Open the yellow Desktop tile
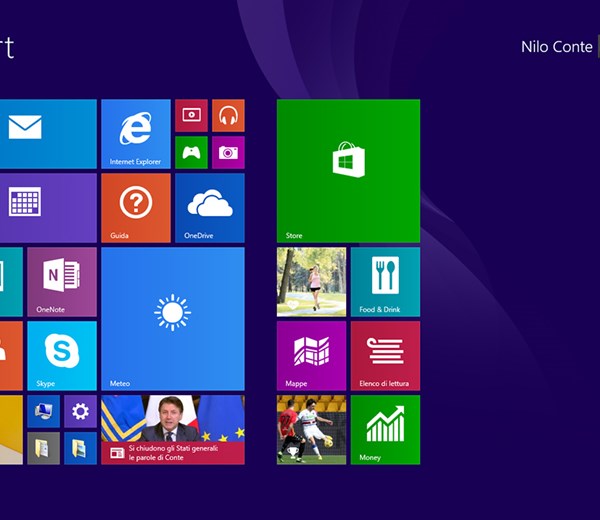 click(11, 430)
